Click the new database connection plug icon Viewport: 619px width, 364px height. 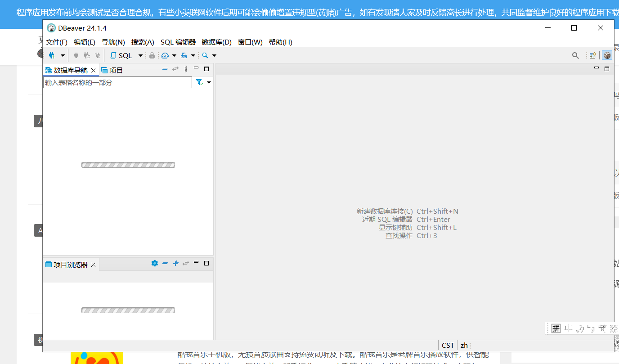coord(52,55)
